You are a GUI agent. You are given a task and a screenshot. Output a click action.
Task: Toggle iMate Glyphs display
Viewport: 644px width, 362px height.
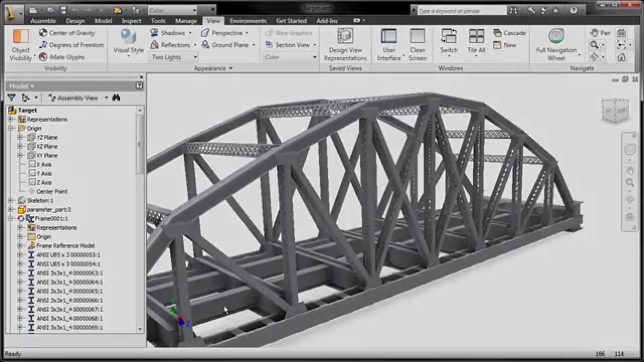(62, 57)
